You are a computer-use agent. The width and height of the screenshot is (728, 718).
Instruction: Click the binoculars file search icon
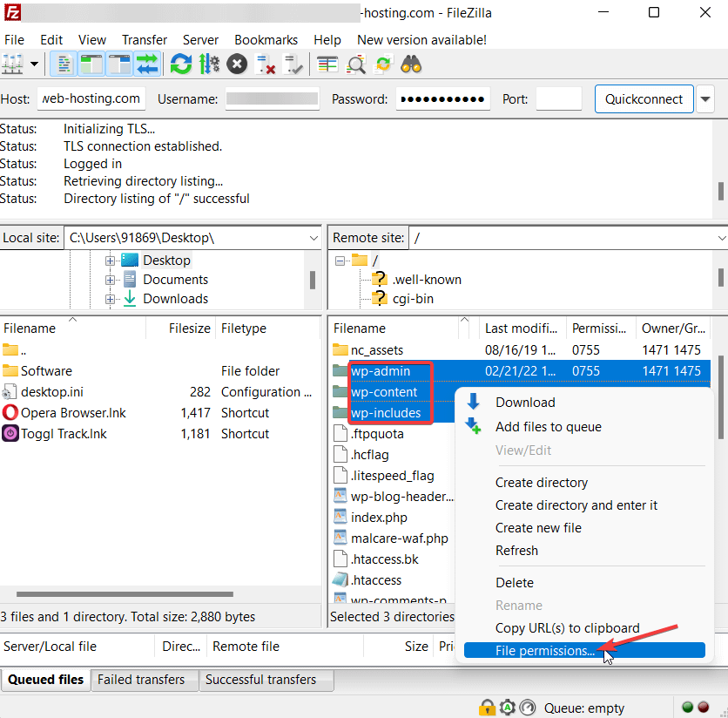pyautogui.click(x=411, y=64)
